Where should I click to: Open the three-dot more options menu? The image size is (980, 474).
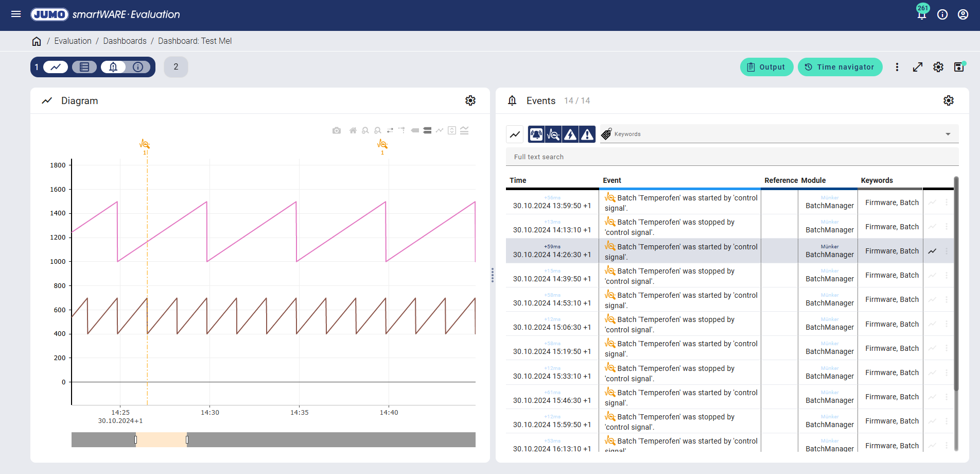pyautogui.click(x=897, y=67)
